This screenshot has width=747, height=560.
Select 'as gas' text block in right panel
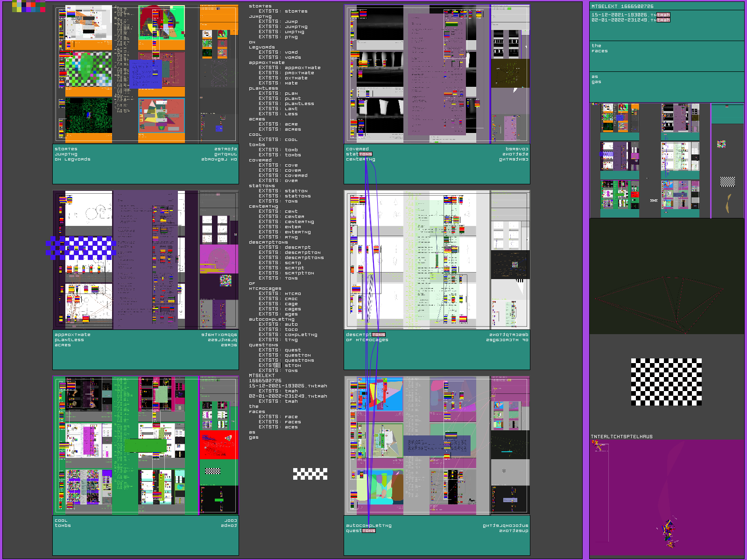pos(596,79)
